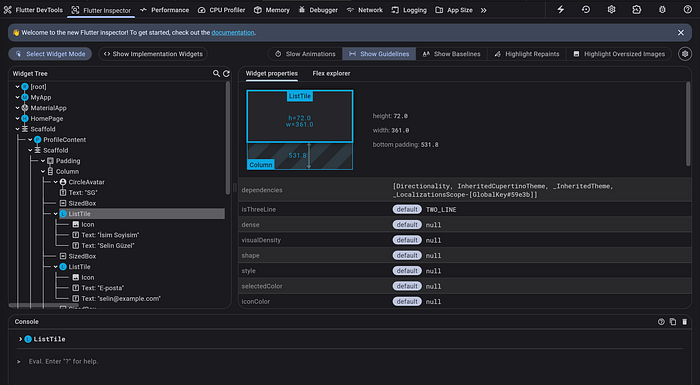This screenshot has width=700, height=385.
Task: Click the CircleAvatar widget icon
Action: click(x=63, y=182)
